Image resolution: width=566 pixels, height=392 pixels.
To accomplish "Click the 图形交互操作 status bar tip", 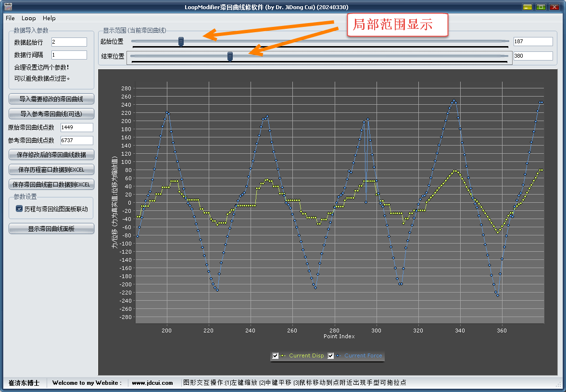I will pos(295,382).
